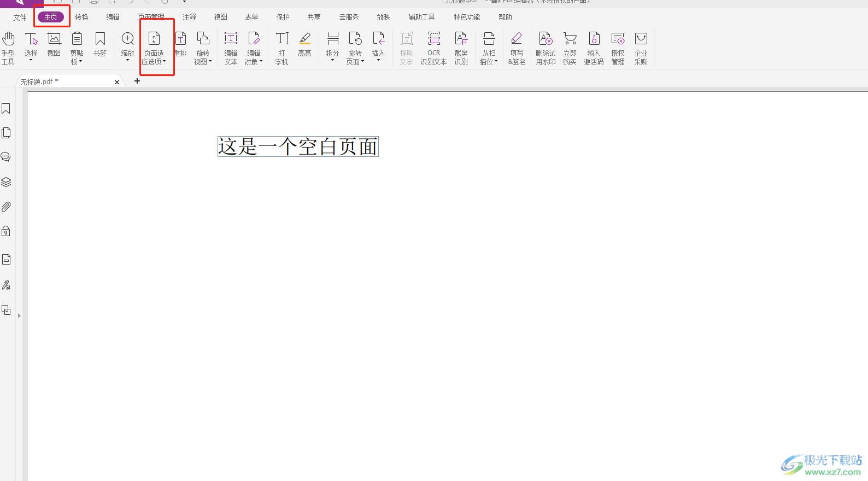This screenshot has height=481, width=868.
Task: Click the text box '这是一个空白页面'
Action: point(298,146)
